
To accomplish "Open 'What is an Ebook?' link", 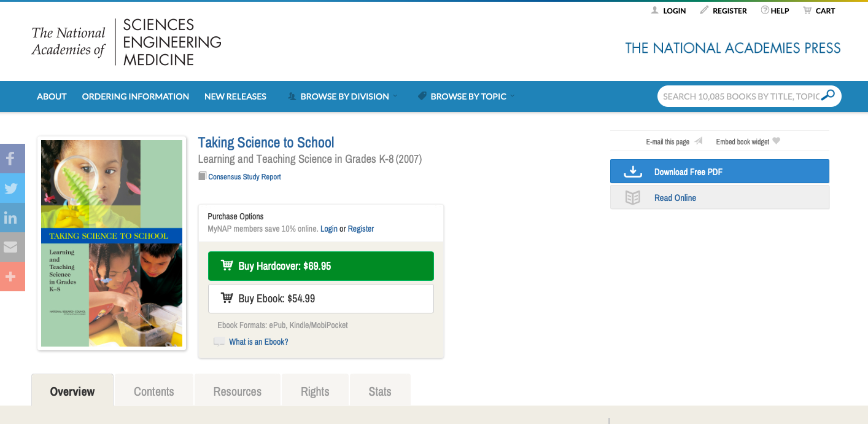I will coord(258,342).
